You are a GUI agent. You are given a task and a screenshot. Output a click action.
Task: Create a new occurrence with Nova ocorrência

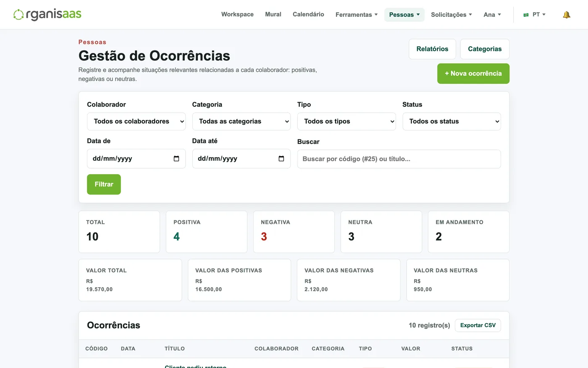click(473, 74)
